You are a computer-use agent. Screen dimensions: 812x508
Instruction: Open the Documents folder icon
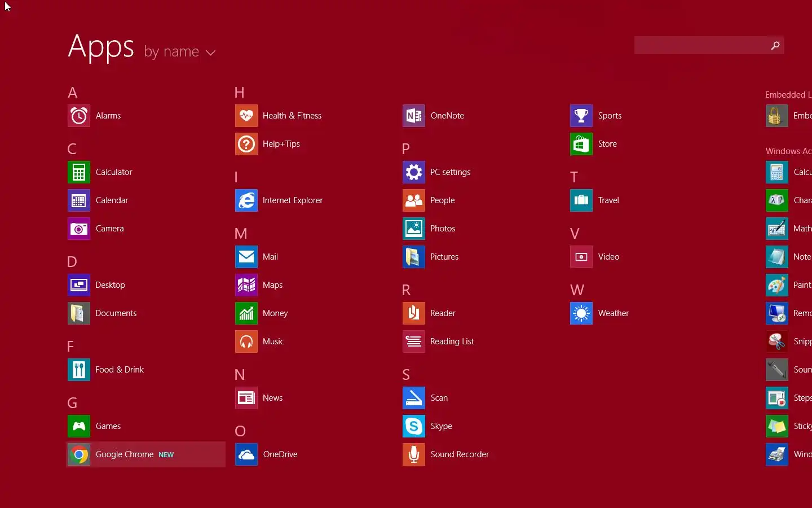pos(79,313)
